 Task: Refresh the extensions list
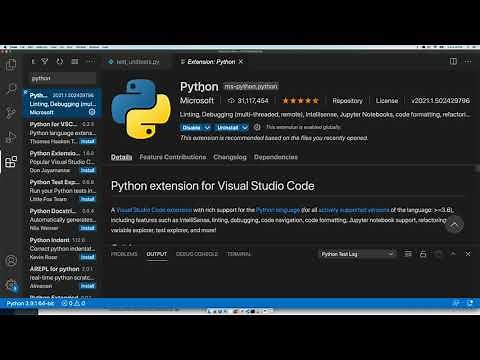click(x=60, y=61)
